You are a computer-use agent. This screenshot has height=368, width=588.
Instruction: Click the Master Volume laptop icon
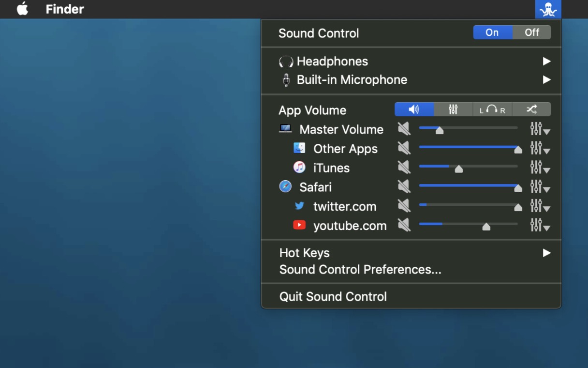pyautogui.click(x=286, y=129)
